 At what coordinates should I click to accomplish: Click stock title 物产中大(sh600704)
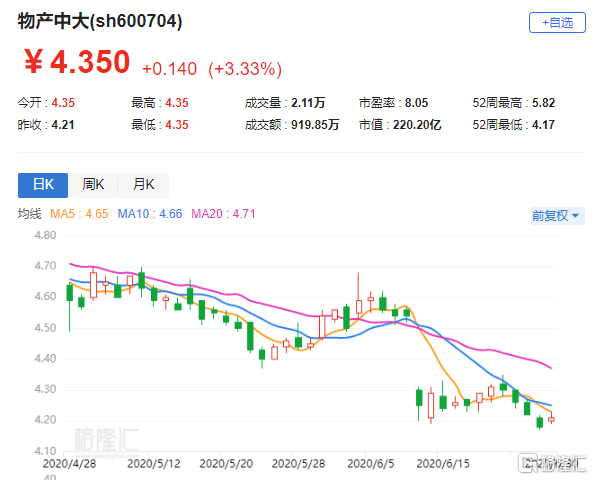pyautogui.click(x=100, y=21)
